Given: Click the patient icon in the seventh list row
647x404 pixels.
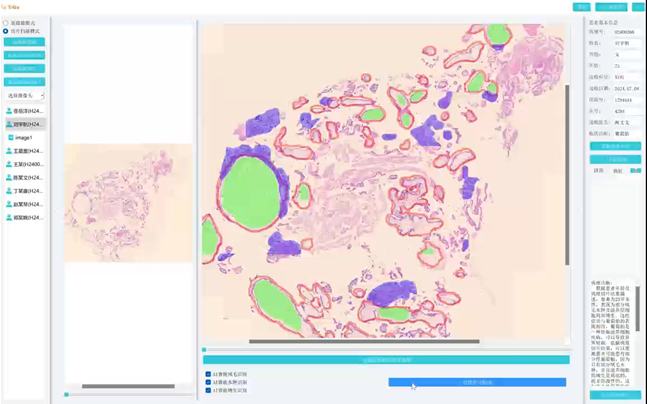Looking at the screenshot, I should [x=9, y=191].
